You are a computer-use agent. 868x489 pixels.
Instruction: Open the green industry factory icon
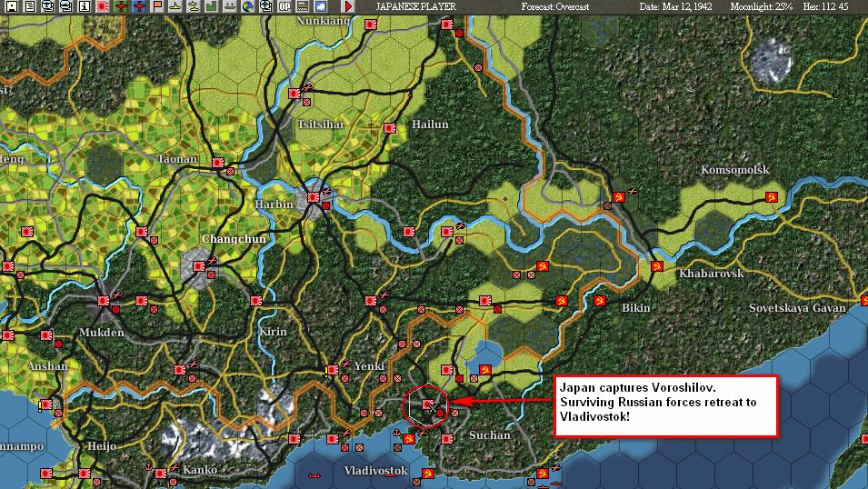[212, 6]
